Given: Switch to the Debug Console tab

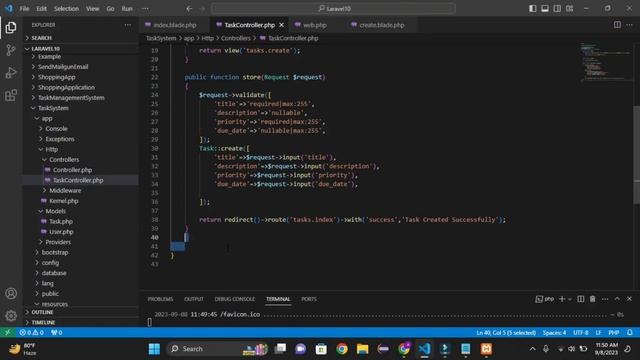Looking at the screenshot, I should click(x=235, y=299).
